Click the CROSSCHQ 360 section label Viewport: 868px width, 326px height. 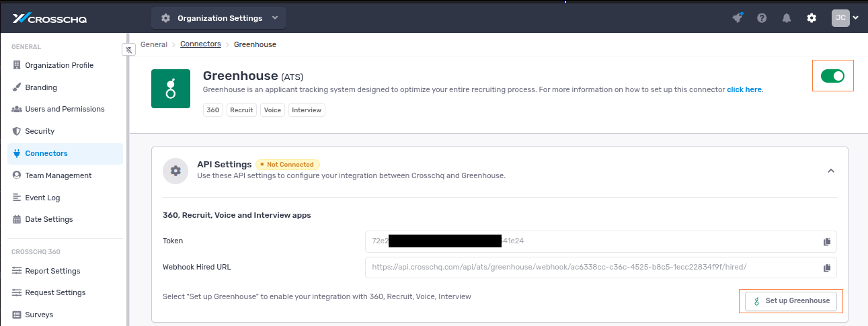(36, 252)
